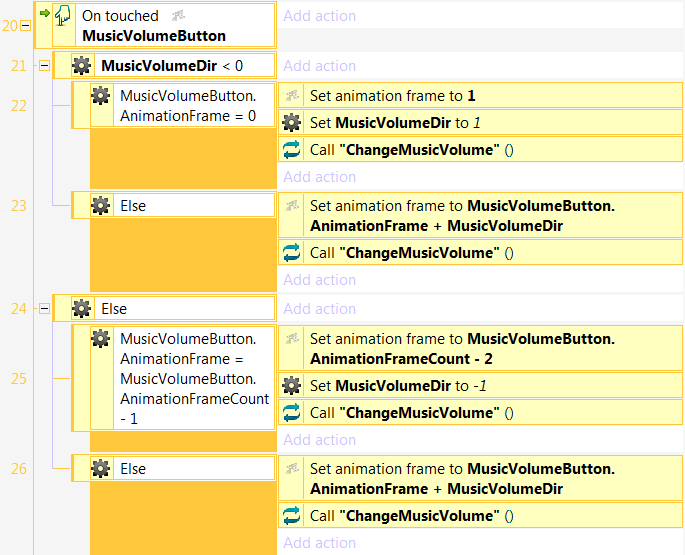
Task: Click Add action beside the MusicVolumeDir < 0 condition
Action: (319, 66)
